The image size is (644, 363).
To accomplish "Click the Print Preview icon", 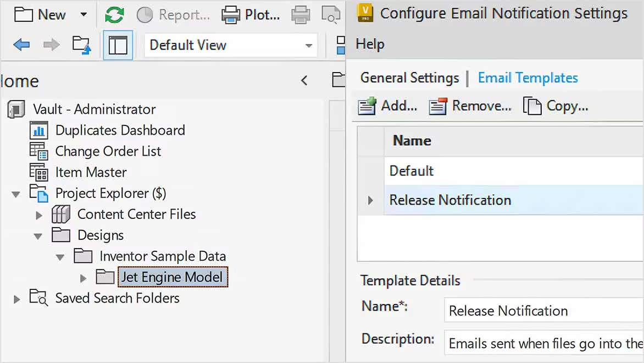I will [331, 14].
